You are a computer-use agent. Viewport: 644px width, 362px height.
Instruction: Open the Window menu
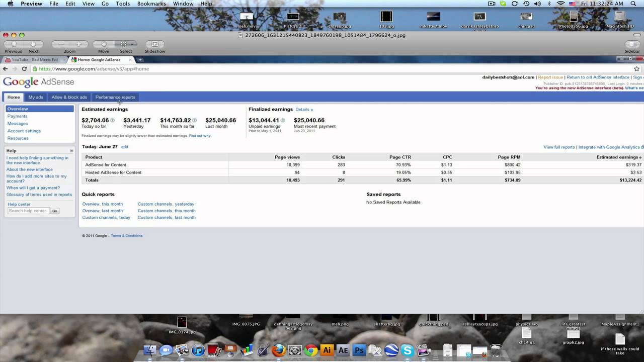pyautogui.click(x=183, y=4)
